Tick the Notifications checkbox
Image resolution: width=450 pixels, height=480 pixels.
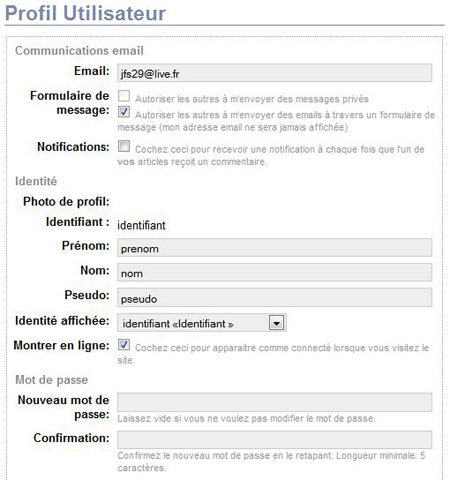[124, 146]
